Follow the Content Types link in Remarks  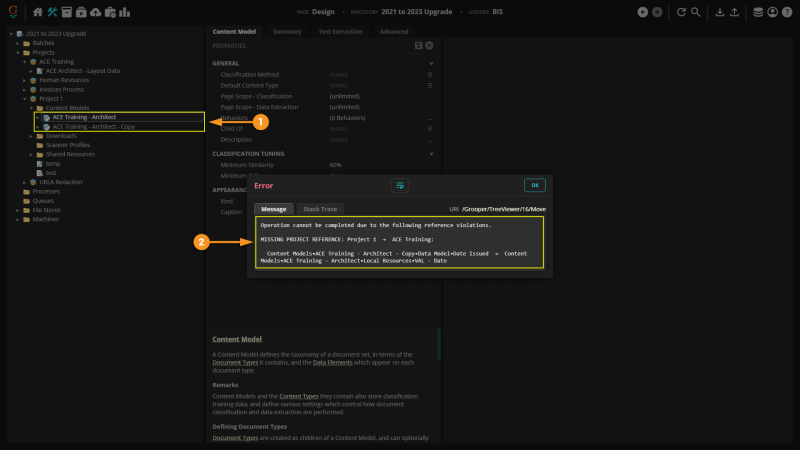click(x=298, y=396)
